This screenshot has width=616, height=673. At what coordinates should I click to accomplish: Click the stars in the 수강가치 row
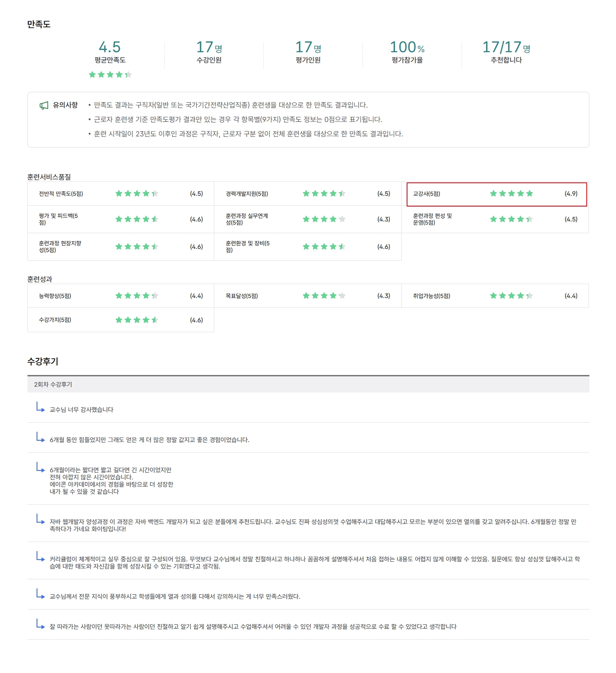click(137, 320)
